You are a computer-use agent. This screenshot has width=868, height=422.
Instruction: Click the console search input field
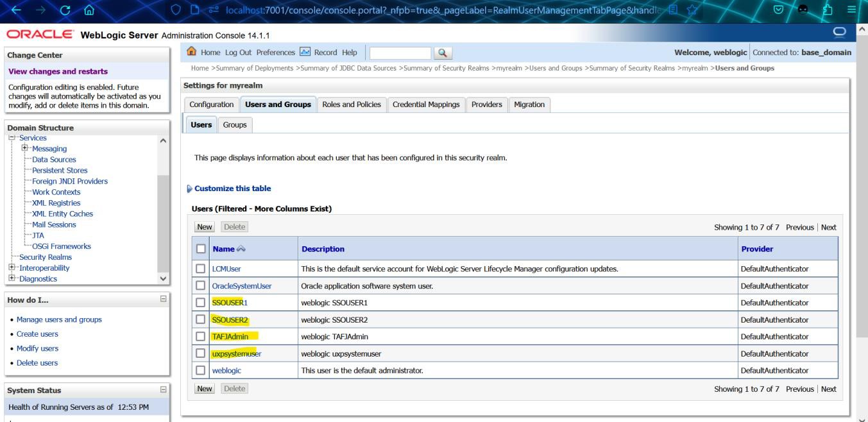pyautogui.click(x=400, y=53)
